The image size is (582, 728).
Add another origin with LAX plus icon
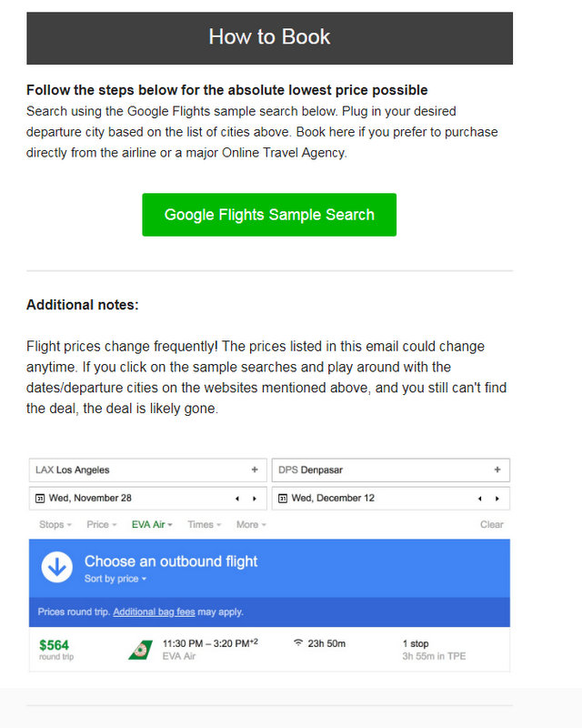point(255,470)
